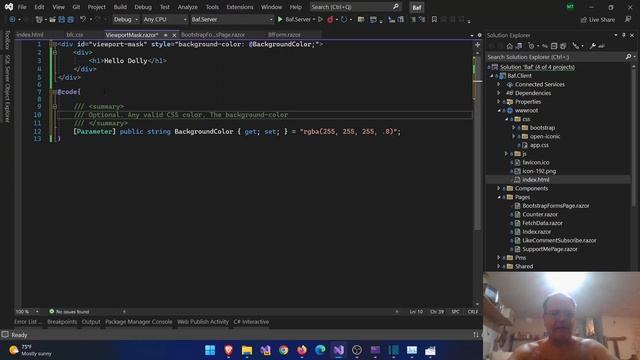Open the Extensions menu

[x=240, y=7]
